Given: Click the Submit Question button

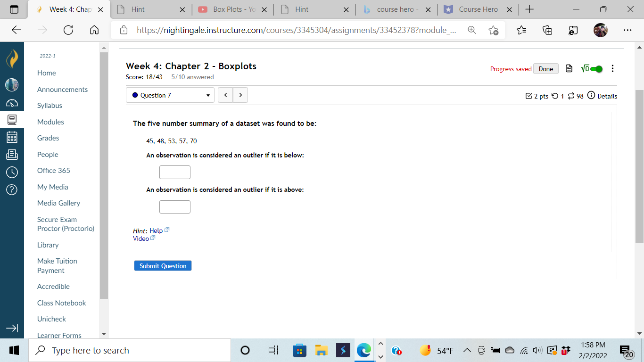Looking at the screenshot, I should (x=163, y=266).
